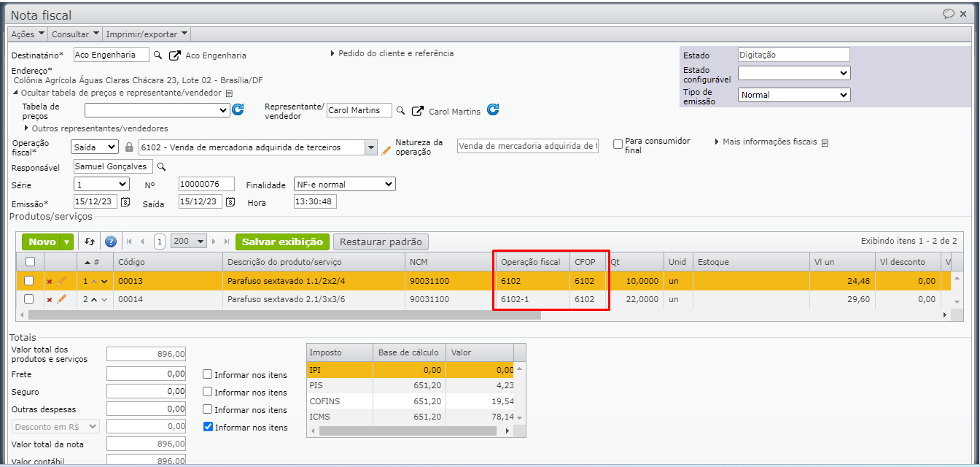Click the blue help question mark icon

pyautogui.click(x=111, y=242)
